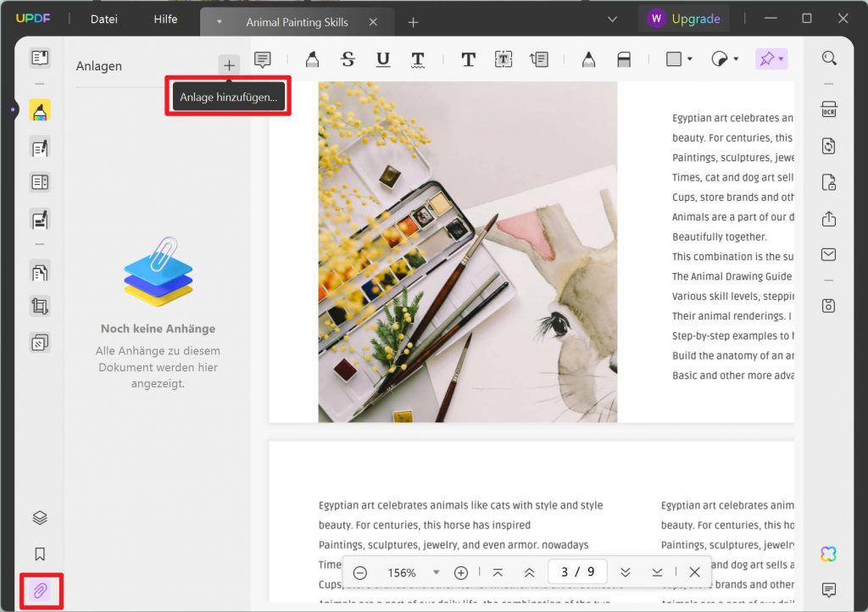Select the sticky note comment tool
Image resolution: width=868 pixels, height=612 pixels.
click(x=263, y=58)
